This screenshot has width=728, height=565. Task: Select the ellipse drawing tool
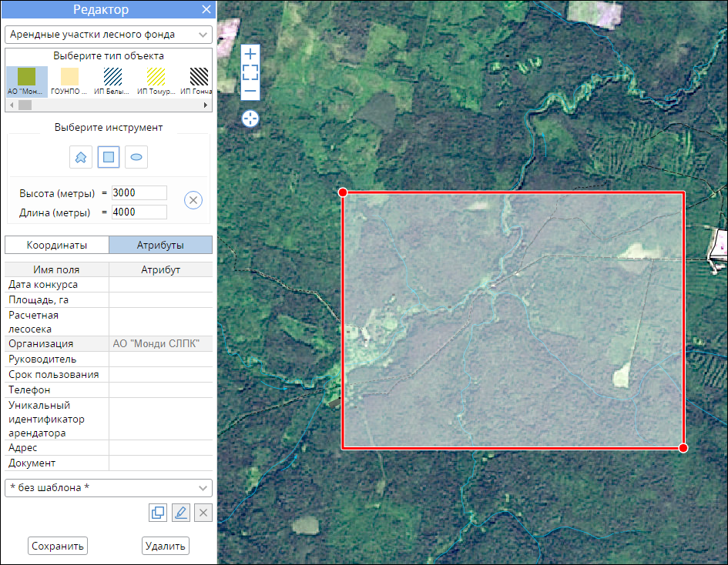(136, 157)
